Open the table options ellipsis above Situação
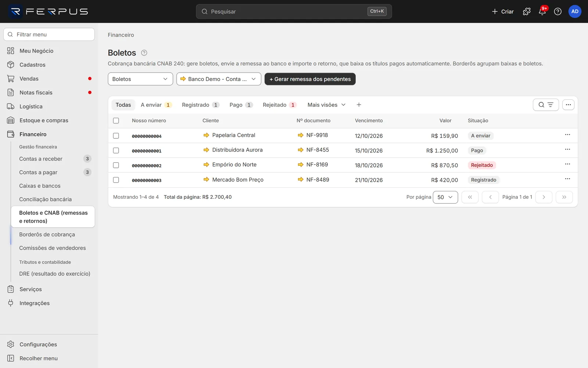 (568, 105)
